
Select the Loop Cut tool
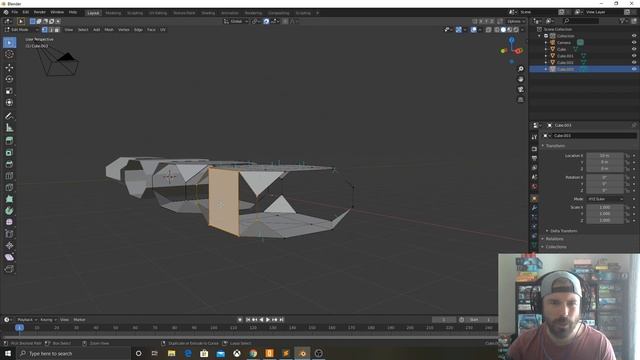pos(9,176)
